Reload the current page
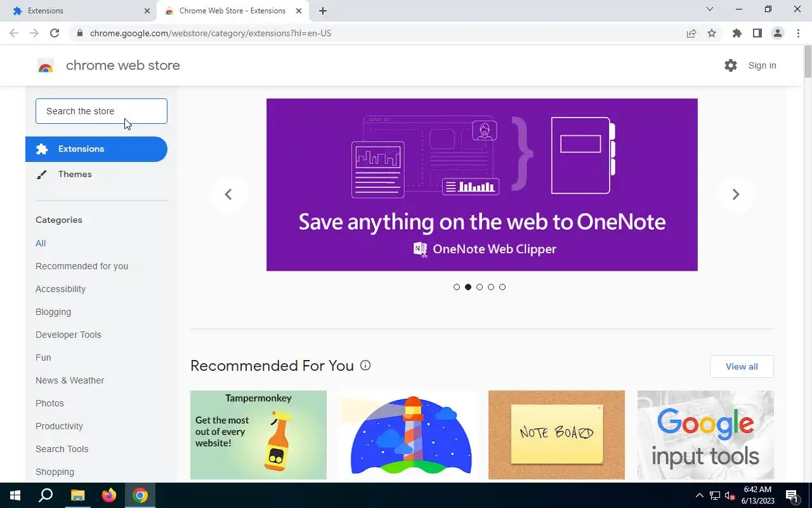This screenshot has width=812, height=508. [55, 33]
